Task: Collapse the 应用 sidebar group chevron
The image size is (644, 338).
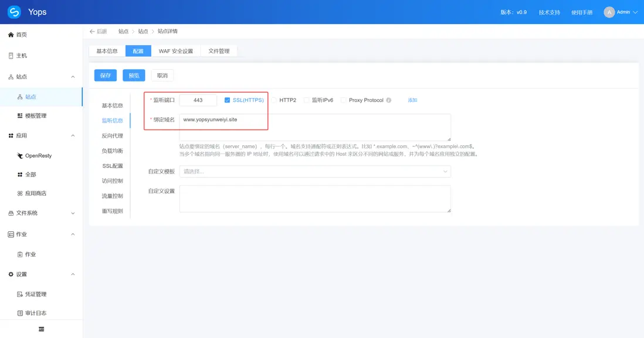Action: coord(73,136)
